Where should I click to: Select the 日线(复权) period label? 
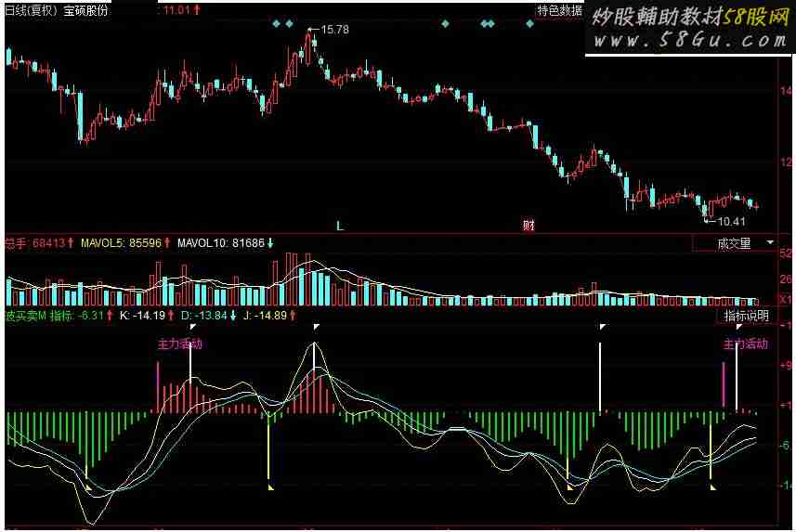32,10
